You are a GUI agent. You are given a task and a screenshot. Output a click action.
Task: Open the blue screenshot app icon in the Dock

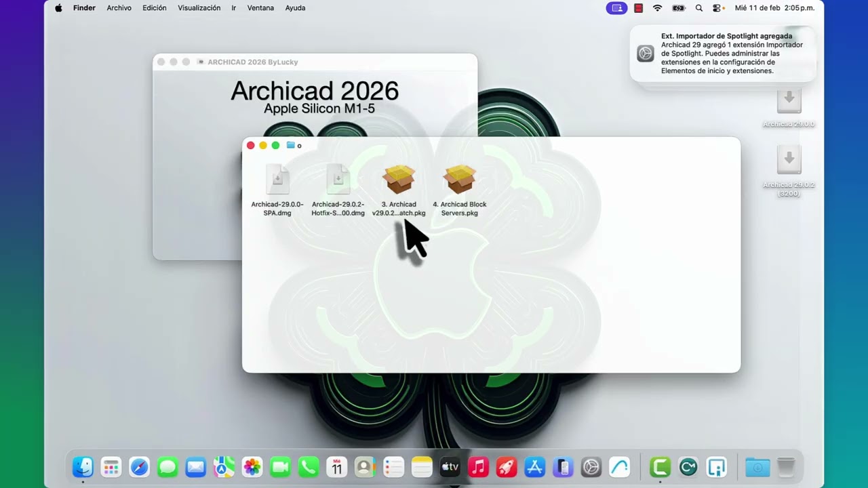(x=717, y=467)
